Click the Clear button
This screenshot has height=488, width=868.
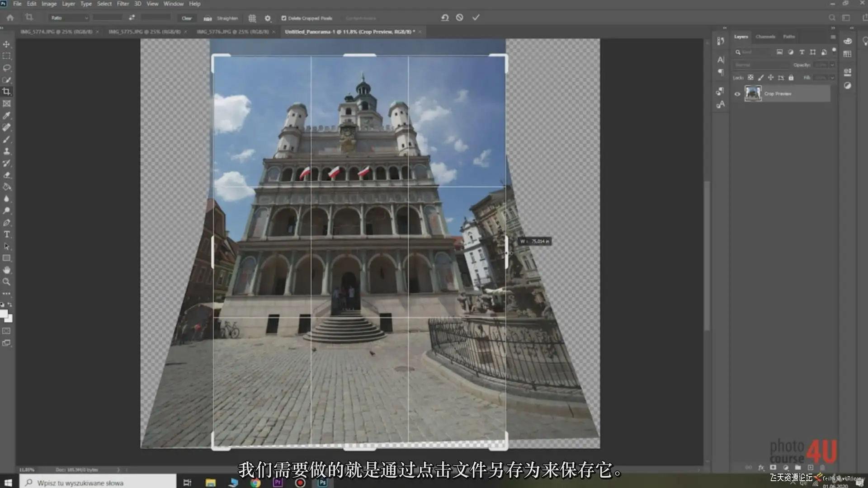(x=187, y=18)
